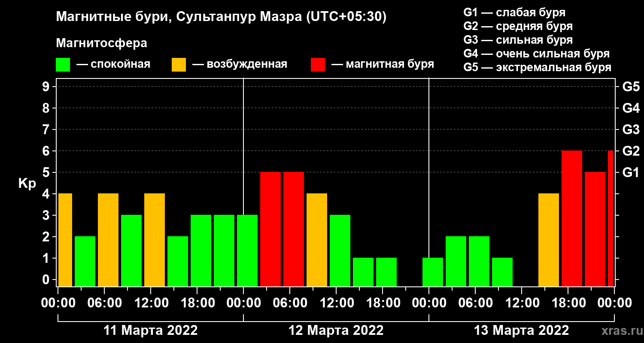644x343 pixels.
Task: Click the 'G3 — сильная буря' description
Action: coord(518,40)
